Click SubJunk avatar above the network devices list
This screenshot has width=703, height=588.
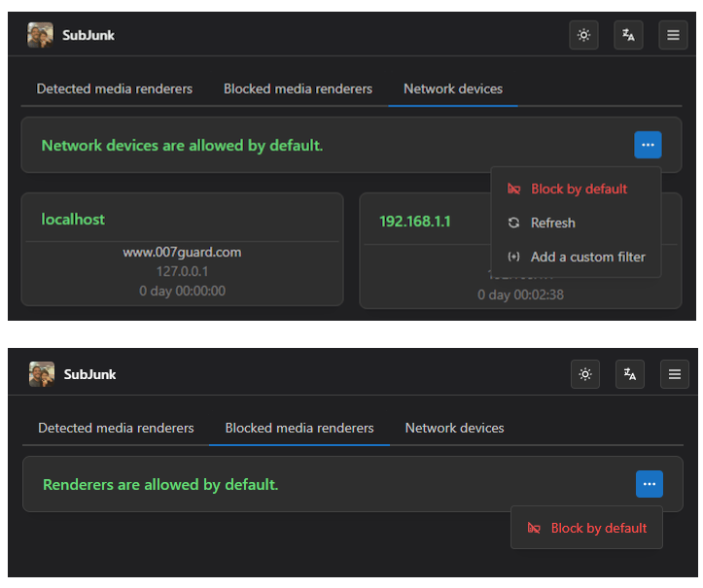[x=40, y=35]
